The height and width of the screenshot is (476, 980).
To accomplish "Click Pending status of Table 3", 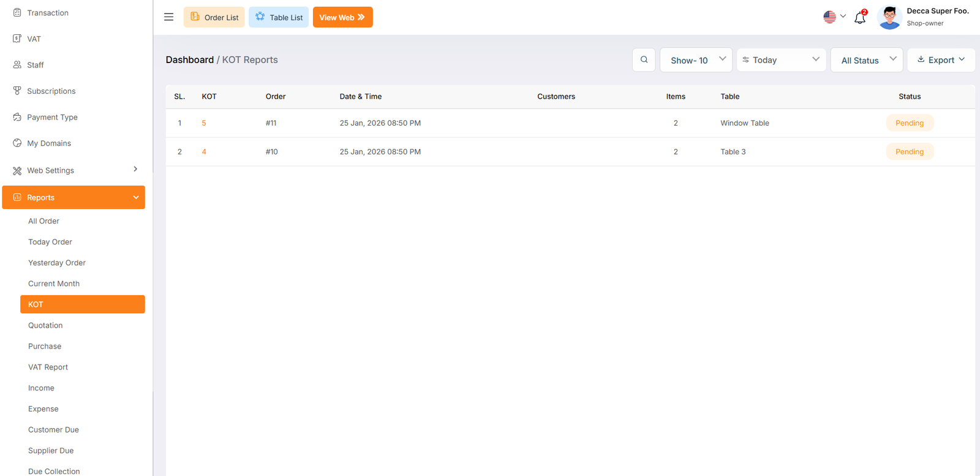I will pos(910,152).
